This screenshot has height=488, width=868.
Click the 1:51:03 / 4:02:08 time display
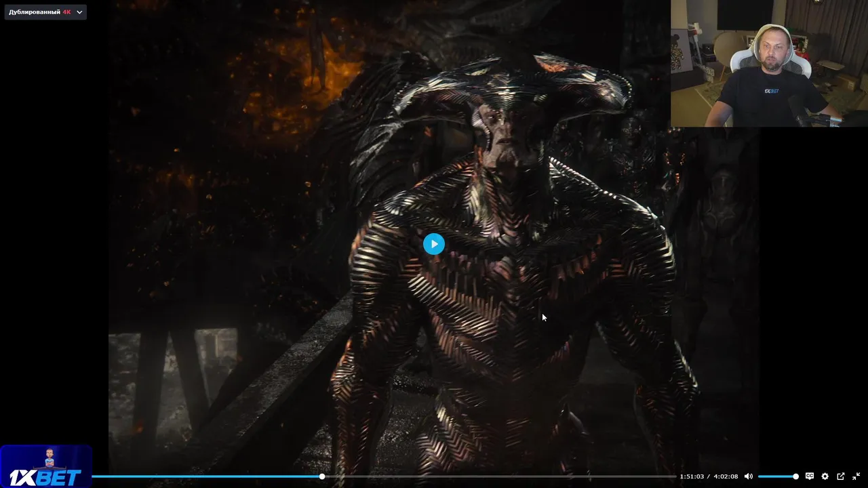[709, 476]
